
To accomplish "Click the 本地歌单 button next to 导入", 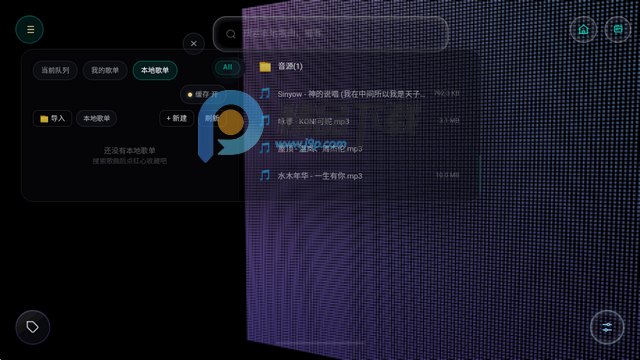I will pos(96,118).
